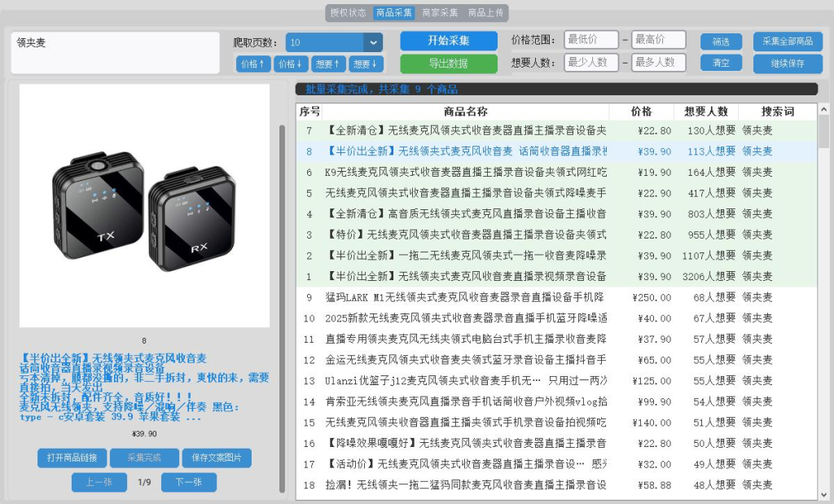
Task: Select the 授权状态 tab
Action: tap(349, 13)
